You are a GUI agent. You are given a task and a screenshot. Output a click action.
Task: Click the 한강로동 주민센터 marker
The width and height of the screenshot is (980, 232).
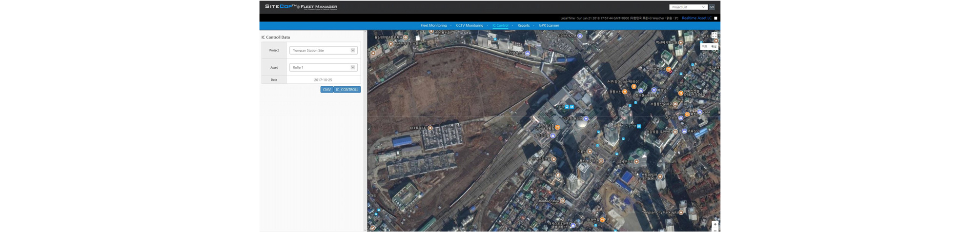[x=675, y=132]
